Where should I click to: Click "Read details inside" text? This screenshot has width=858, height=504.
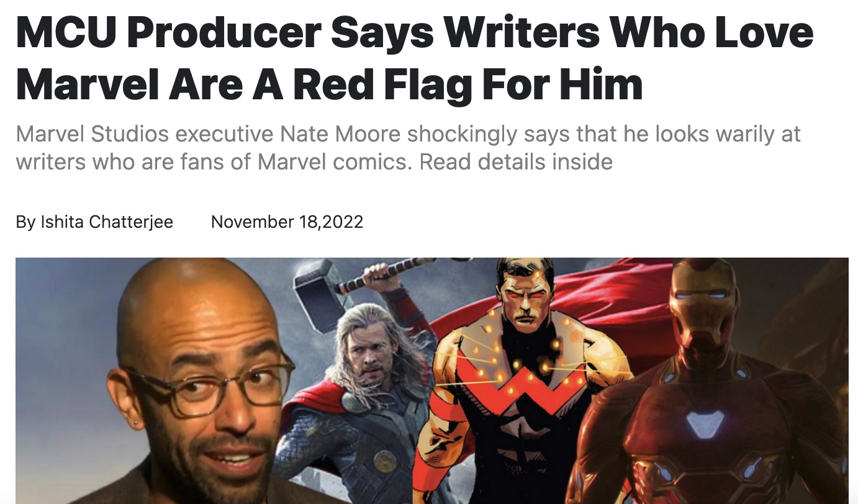516,162
